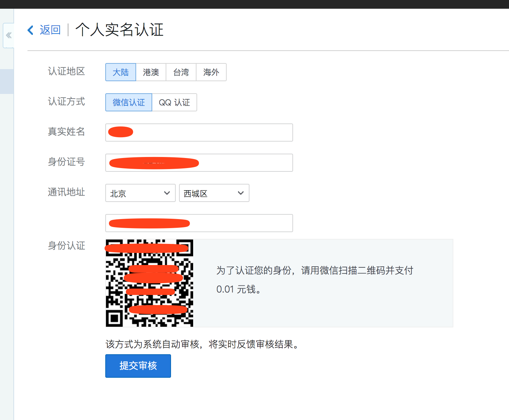
Task: Click the 认证地区 label
Action: [66, 71]
